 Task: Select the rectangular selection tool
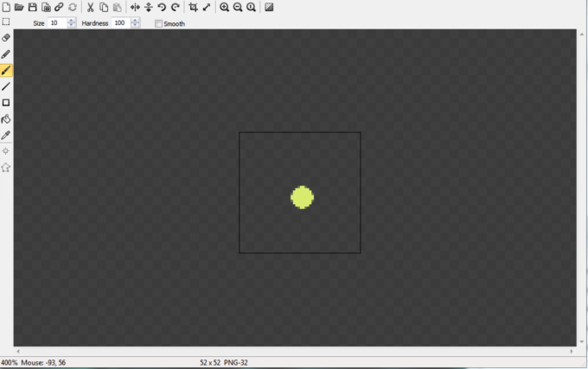(x=6, y=22)
